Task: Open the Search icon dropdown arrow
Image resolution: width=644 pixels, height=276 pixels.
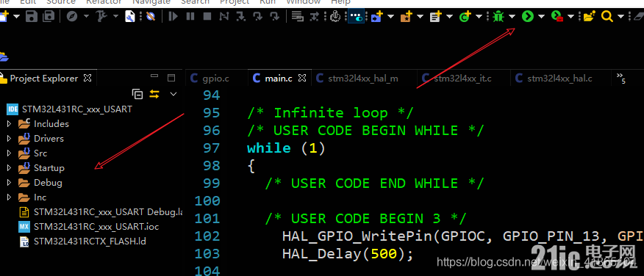Action: (x=620, y=16)
